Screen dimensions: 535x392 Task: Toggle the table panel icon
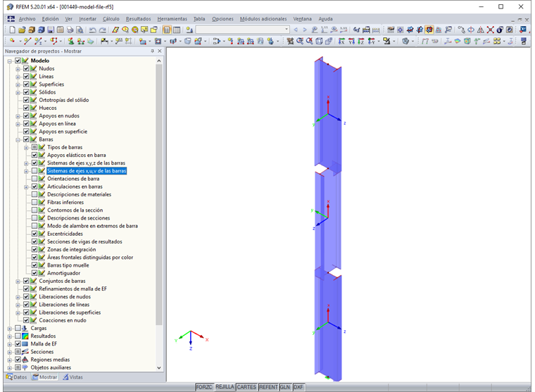[177, 30]
